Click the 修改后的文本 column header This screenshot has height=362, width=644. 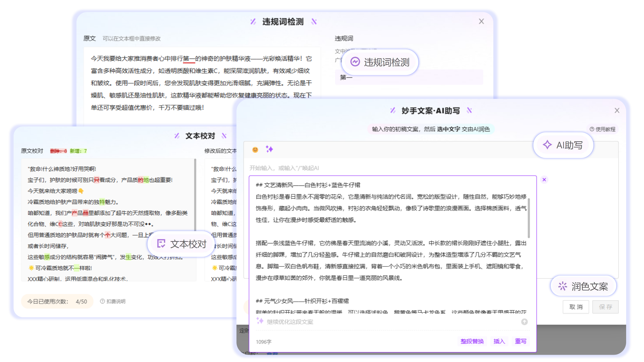220,151
